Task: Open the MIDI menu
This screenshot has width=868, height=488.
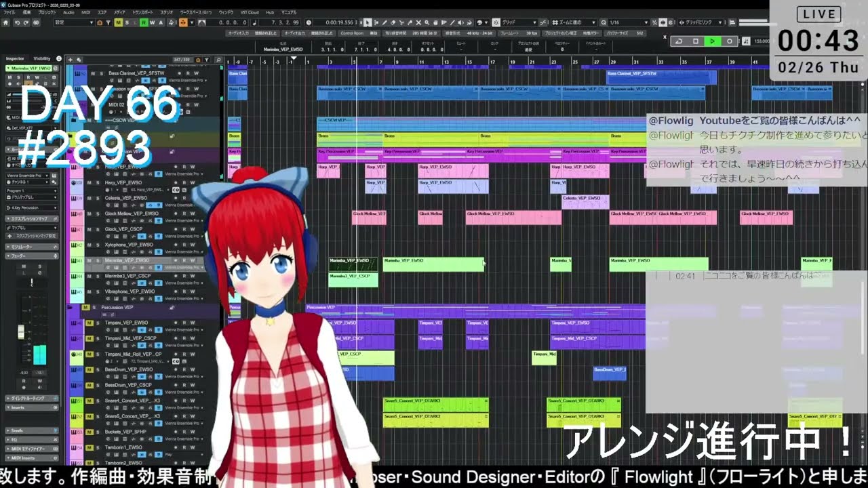Action: tap(85, 12)
